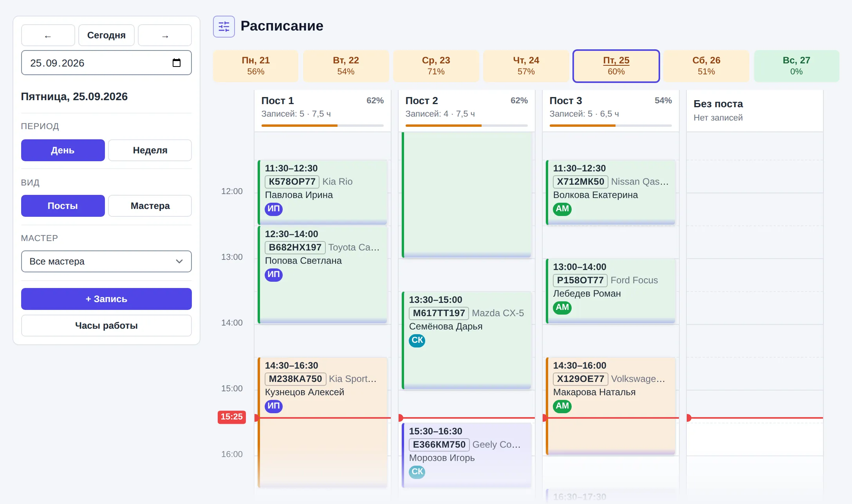
Task: Open the calendar picker icon in date field
Action: [177, 63]
